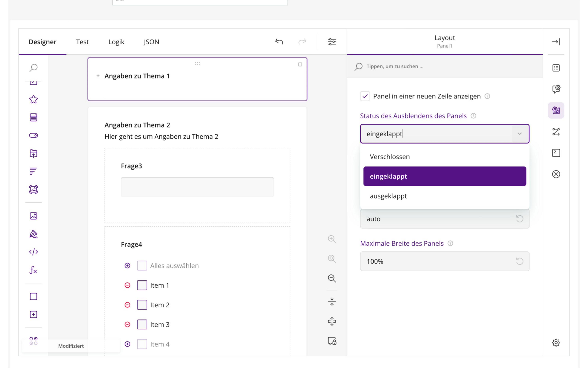The image size is (588, 368).
Task: Toggle the eingeklappt dropdown chevron
Action: [x=520, y=134]
